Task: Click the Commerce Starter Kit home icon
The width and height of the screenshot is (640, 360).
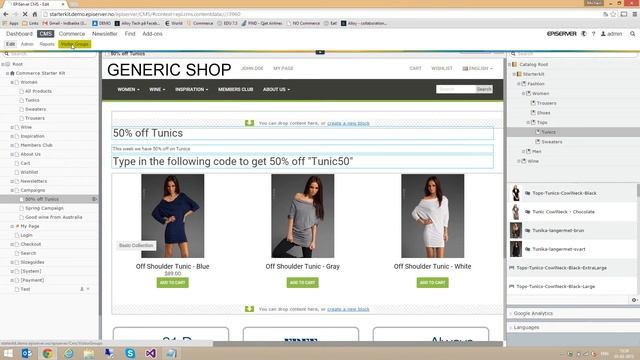Action: pos(12,73)
